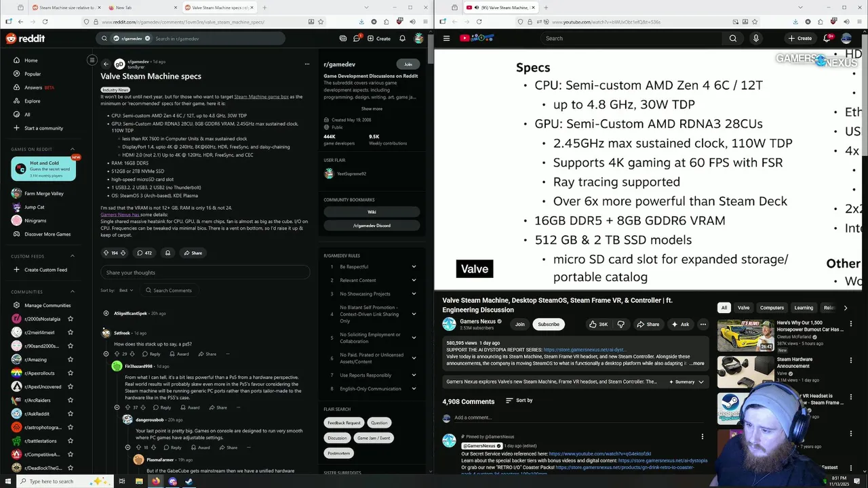Click the YouTube search field

click(631, 38)
